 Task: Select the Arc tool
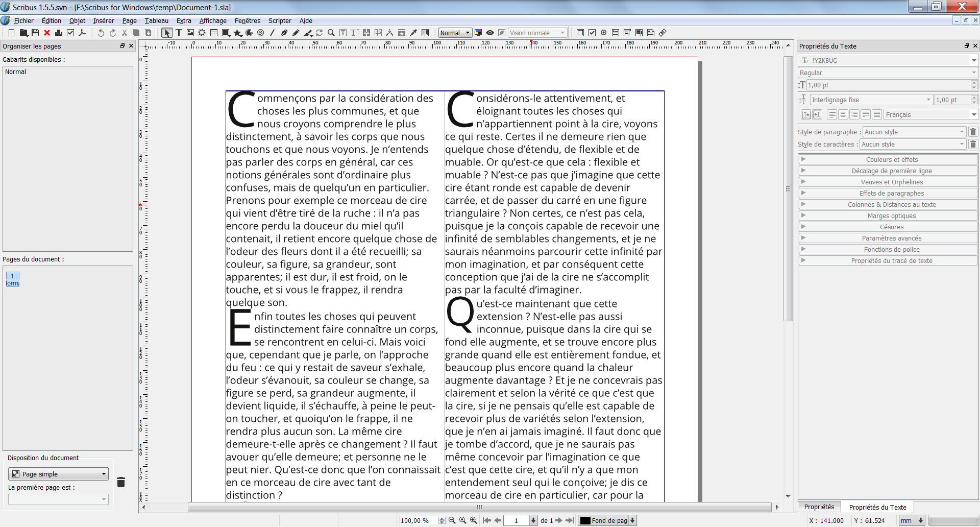(249, 33)
